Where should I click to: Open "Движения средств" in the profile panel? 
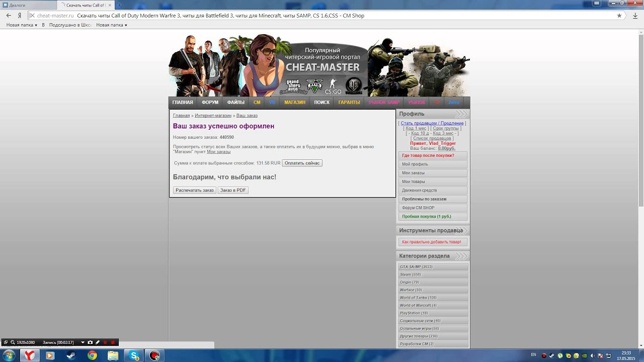[433, 191]
